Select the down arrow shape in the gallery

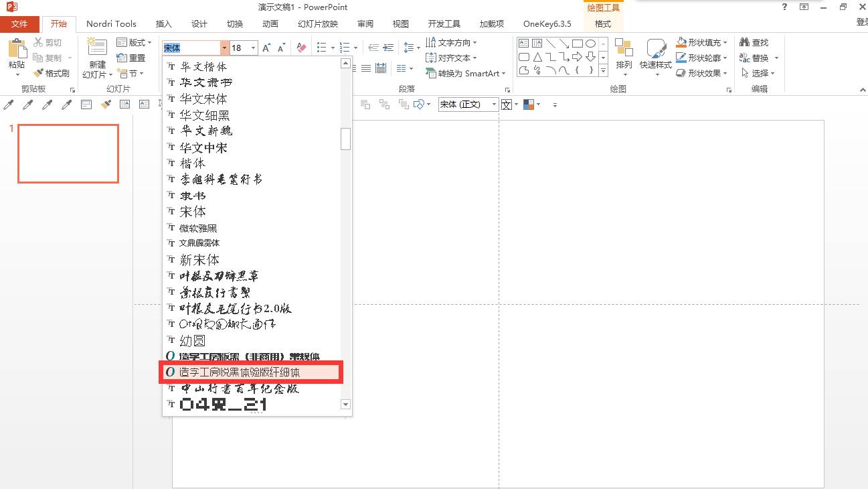click(590, 57)
